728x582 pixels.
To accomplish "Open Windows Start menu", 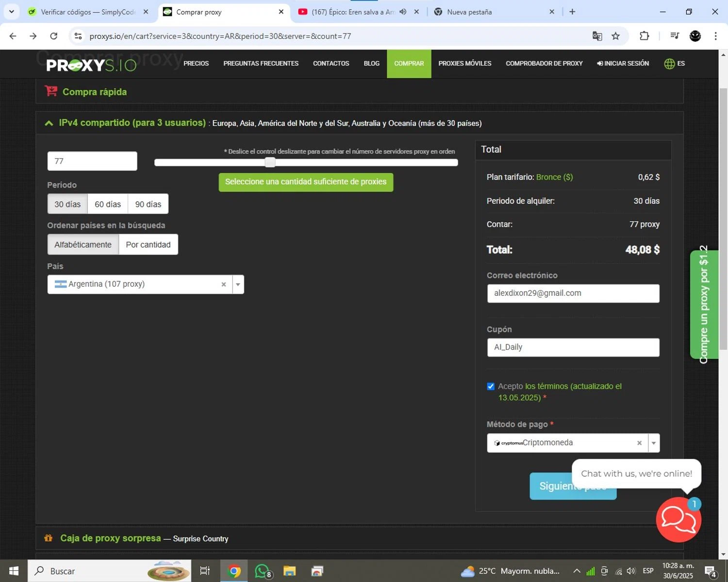I will pos(14,571).
